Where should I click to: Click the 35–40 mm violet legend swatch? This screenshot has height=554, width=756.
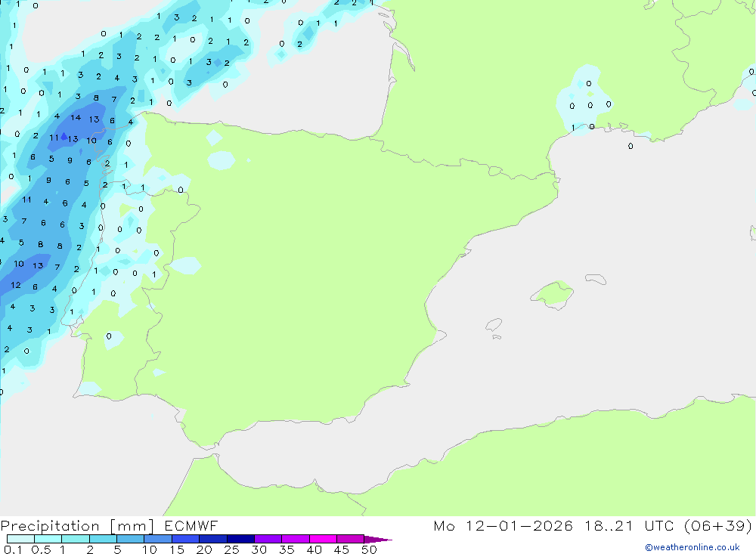click(296, 539)
